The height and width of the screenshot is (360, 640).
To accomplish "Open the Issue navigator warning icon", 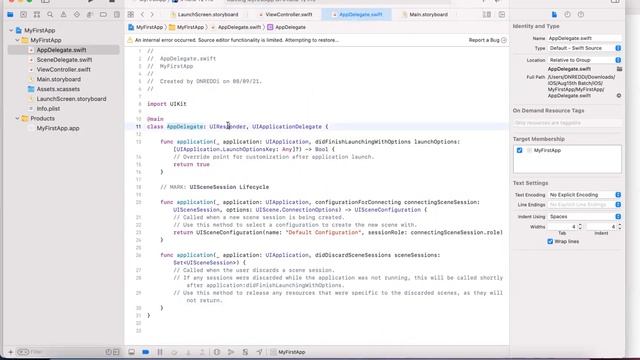I will (63, 14).
